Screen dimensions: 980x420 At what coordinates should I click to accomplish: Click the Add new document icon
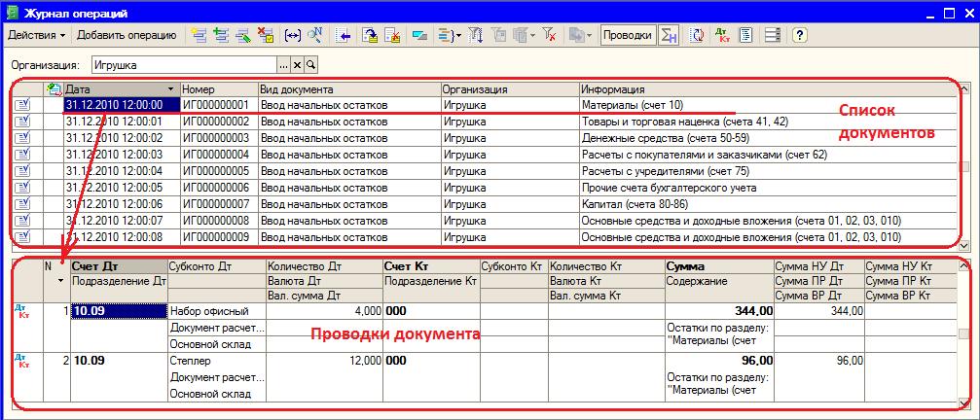200,36
